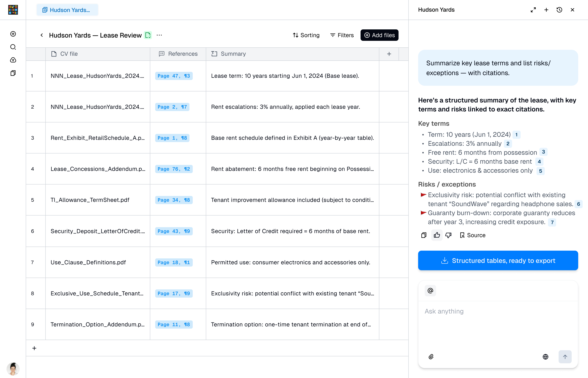Click citation number 6 for Exclusivity risk
The height and width of the screenshot is (378, 588).
578,204
